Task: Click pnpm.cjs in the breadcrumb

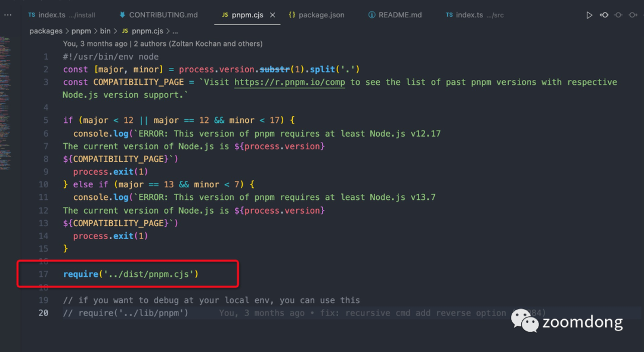Action: pos(147,31)
